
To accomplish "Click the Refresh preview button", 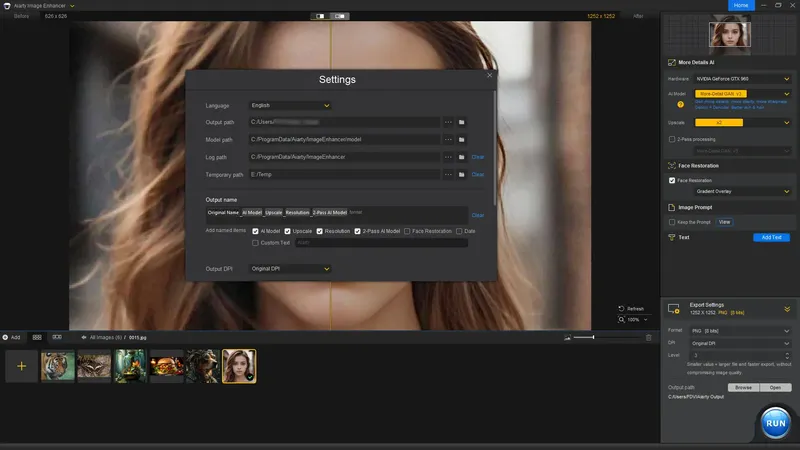I will [x=631, y=309].
